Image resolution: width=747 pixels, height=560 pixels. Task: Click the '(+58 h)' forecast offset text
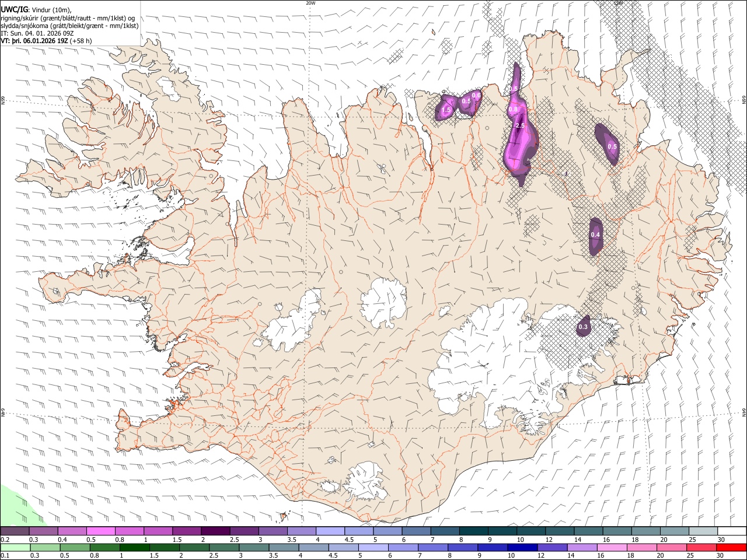pyautogui.click(x=81, y=41)
